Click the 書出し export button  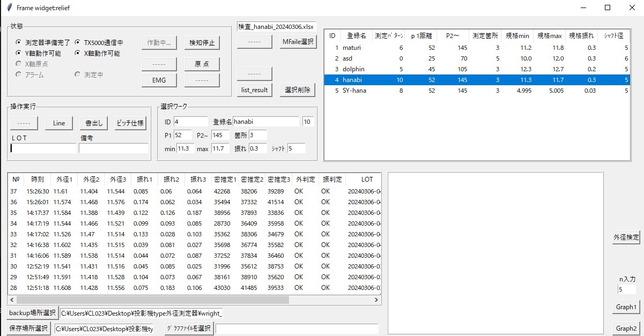tap(94, 123)
